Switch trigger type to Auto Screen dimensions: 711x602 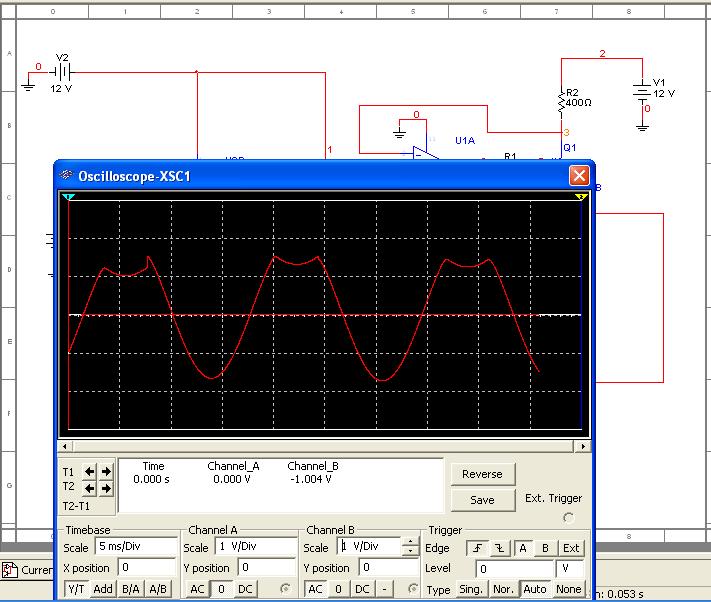[x=535, y=589]
